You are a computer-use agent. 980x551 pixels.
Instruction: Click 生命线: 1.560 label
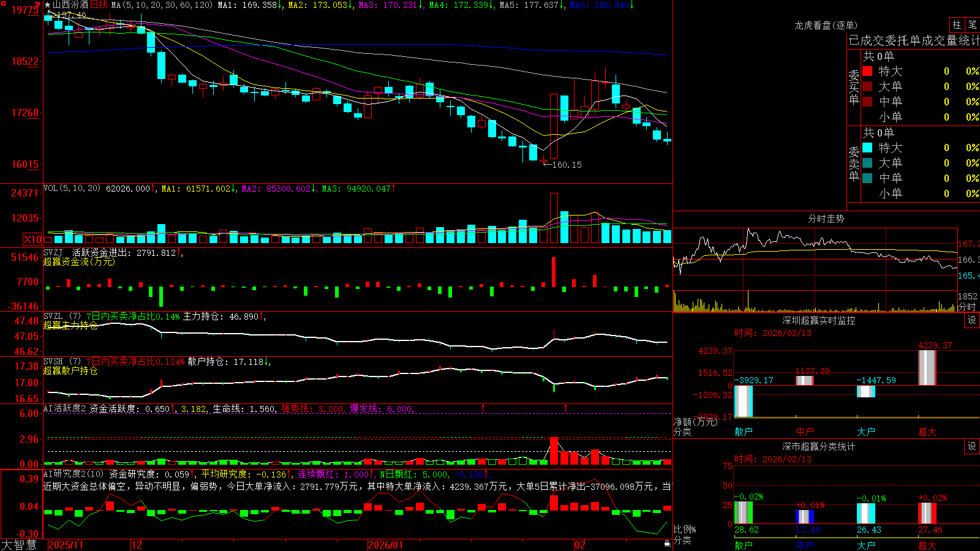pos(244,408)
